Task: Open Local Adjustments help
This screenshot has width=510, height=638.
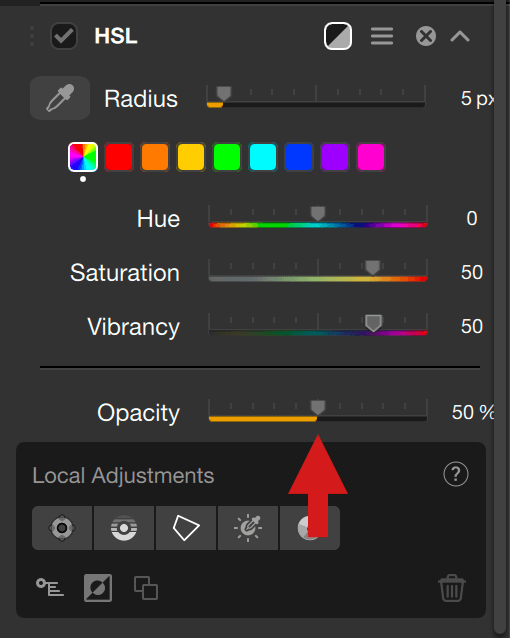Action: pyautogui.click(x=456, y=474)
